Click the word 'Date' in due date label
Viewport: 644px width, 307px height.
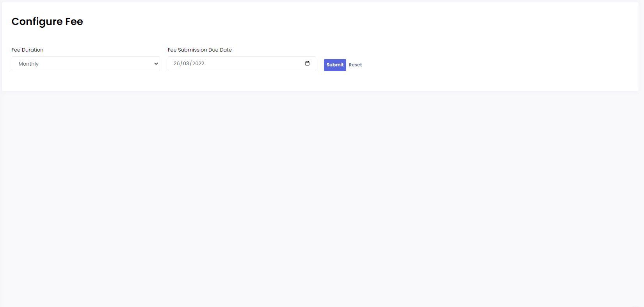(x=226, y=50)
